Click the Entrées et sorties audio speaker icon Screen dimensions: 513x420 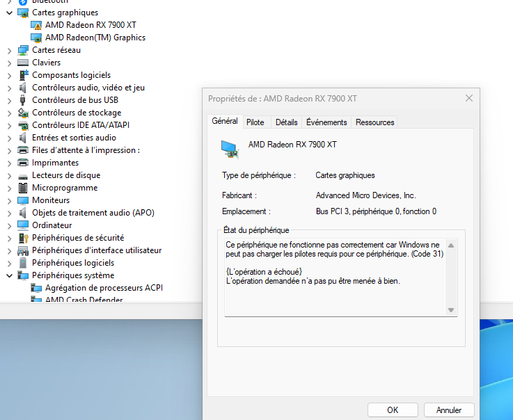click(22, 138)
